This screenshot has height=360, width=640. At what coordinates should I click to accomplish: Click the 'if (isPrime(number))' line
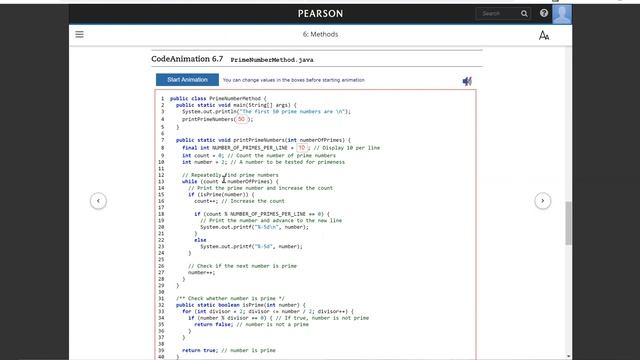pos(221,194)
